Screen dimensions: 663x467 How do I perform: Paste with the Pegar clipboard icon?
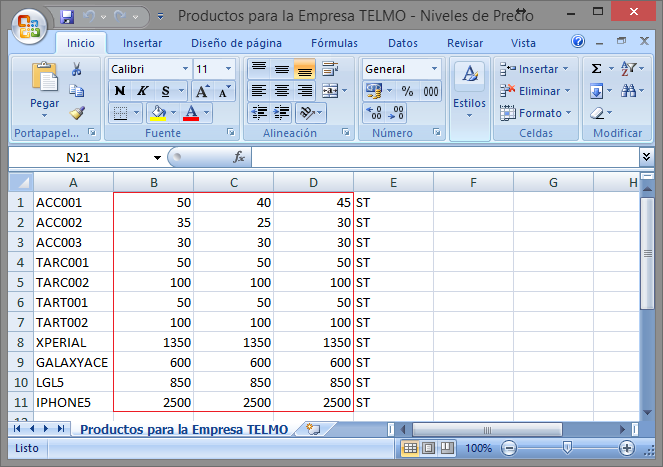coord(44,78)
